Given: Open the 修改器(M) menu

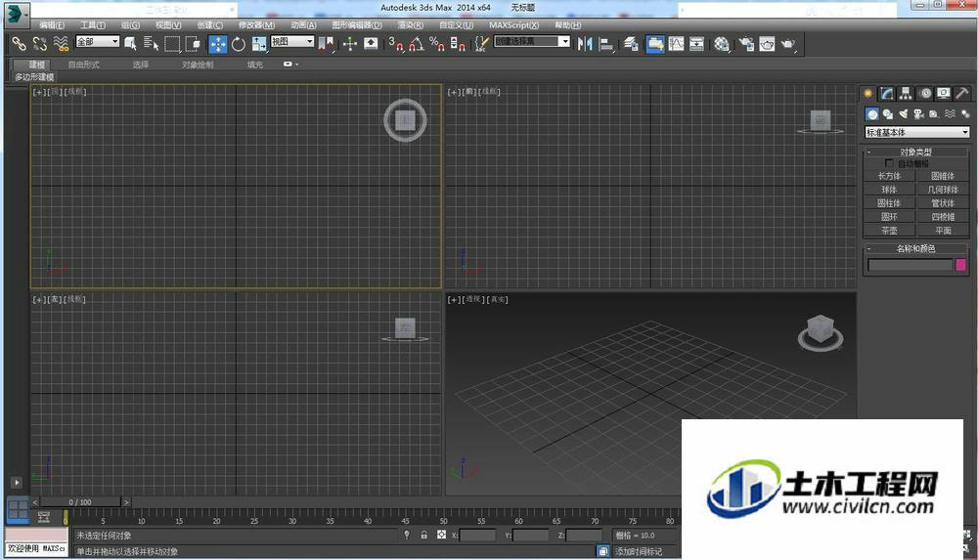Looking at the screenshot, I should tap(256, 25).
